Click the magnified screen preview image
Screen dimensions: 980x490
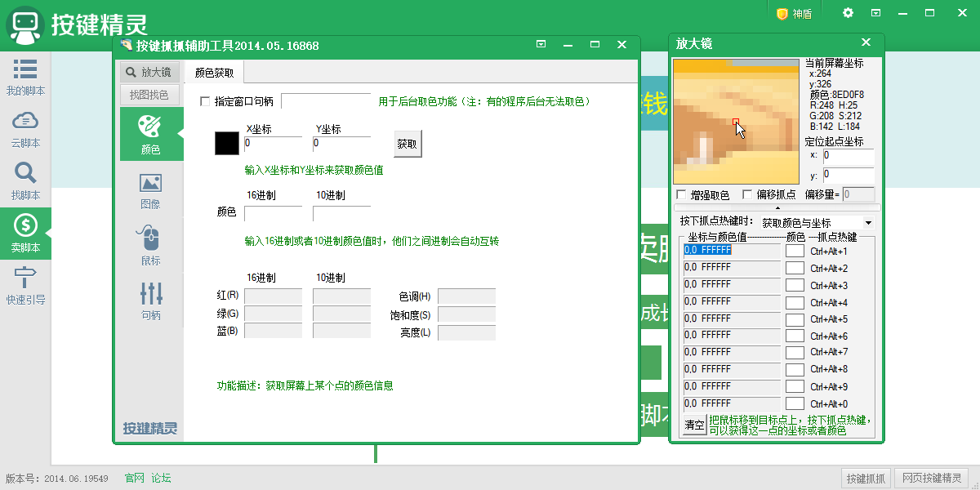736,121
